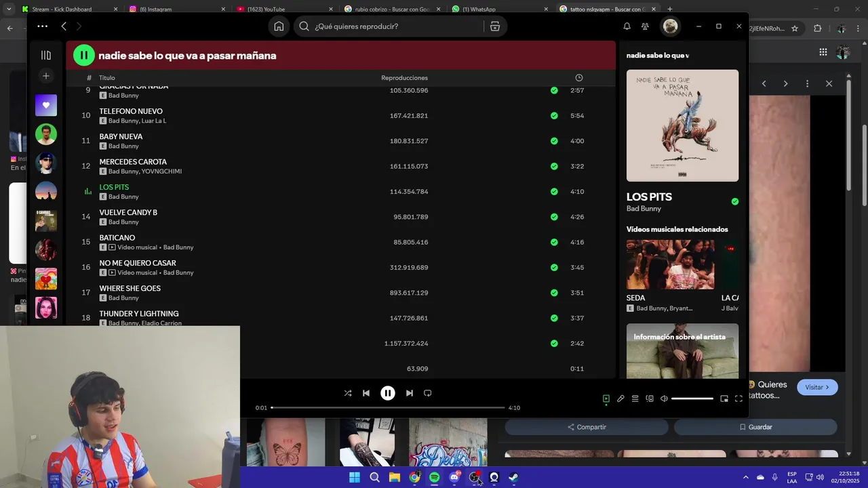Toggle repeat mode
Screen dimensions: 868x488
click(428, 393)
